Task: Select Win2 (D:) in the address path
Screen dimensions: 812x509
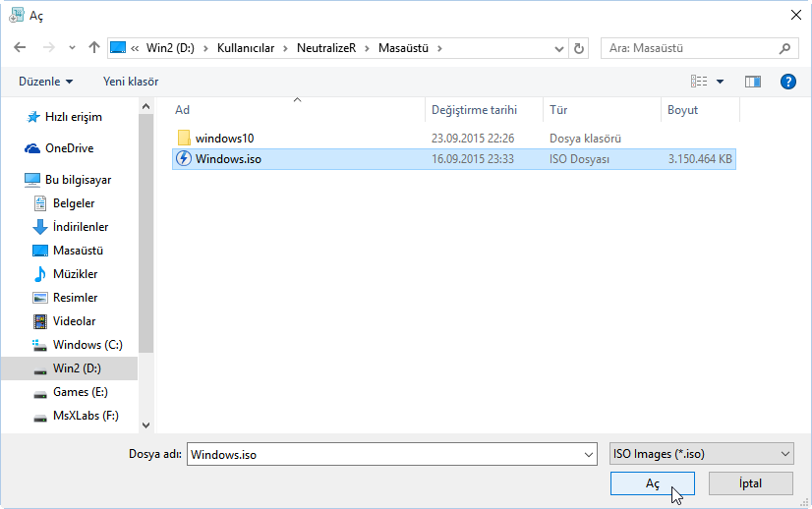Action: click(170, 48)
